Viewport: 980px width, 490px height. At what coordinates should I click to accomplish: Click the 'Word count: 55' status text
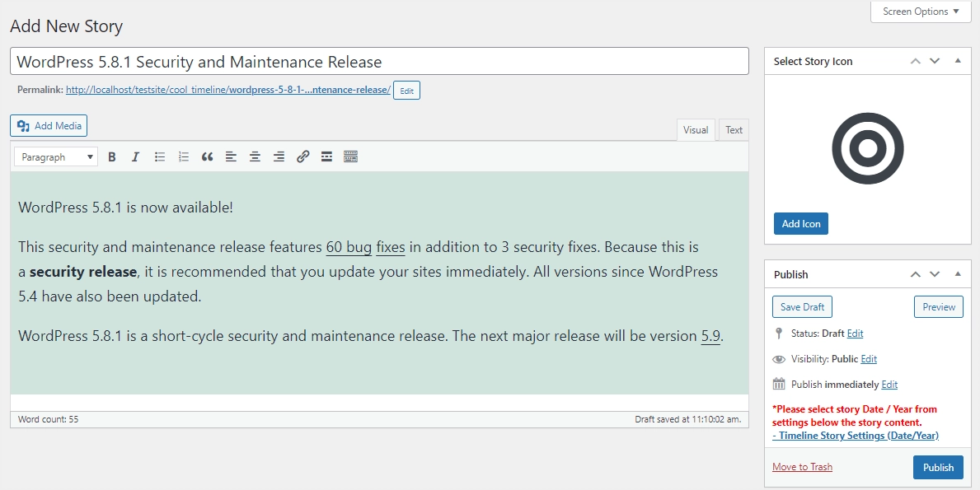click(x=48, y=419)
